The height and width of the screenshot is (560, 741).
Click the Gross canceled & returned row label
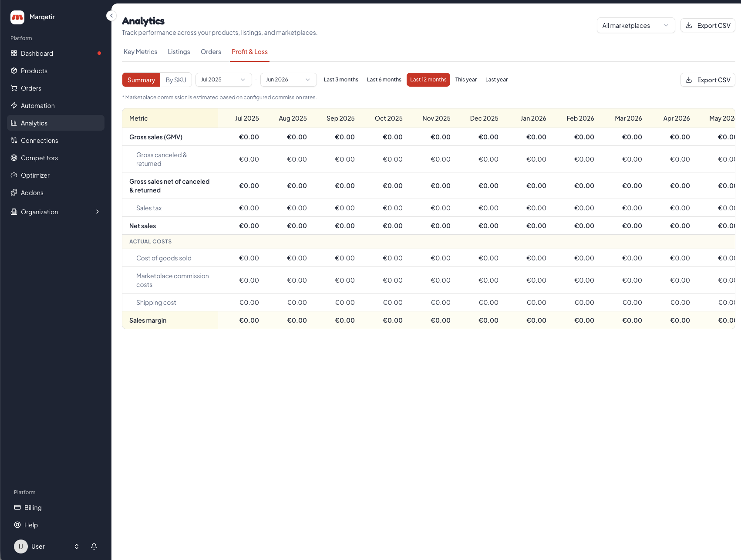162,159
